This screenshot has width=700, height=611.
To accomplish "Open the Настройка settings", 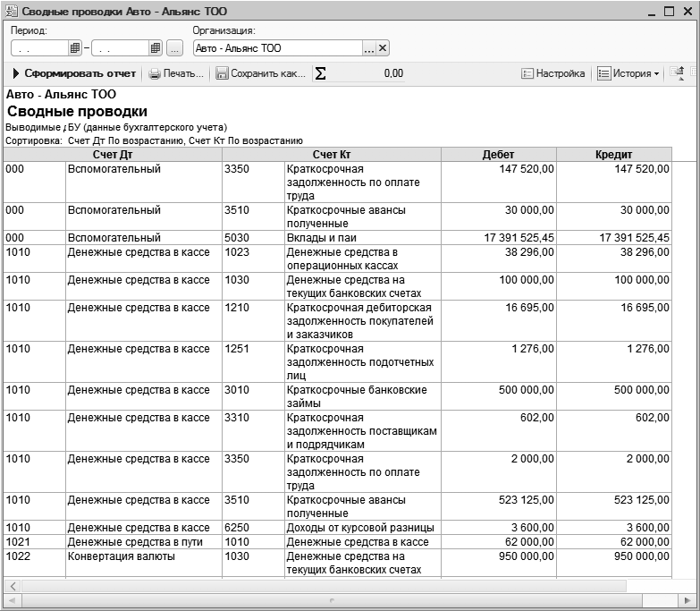I will tap(553, 74).
